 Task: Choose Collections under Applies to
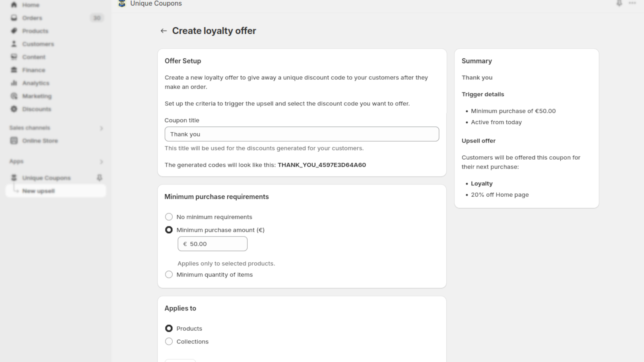click(169, 341)
